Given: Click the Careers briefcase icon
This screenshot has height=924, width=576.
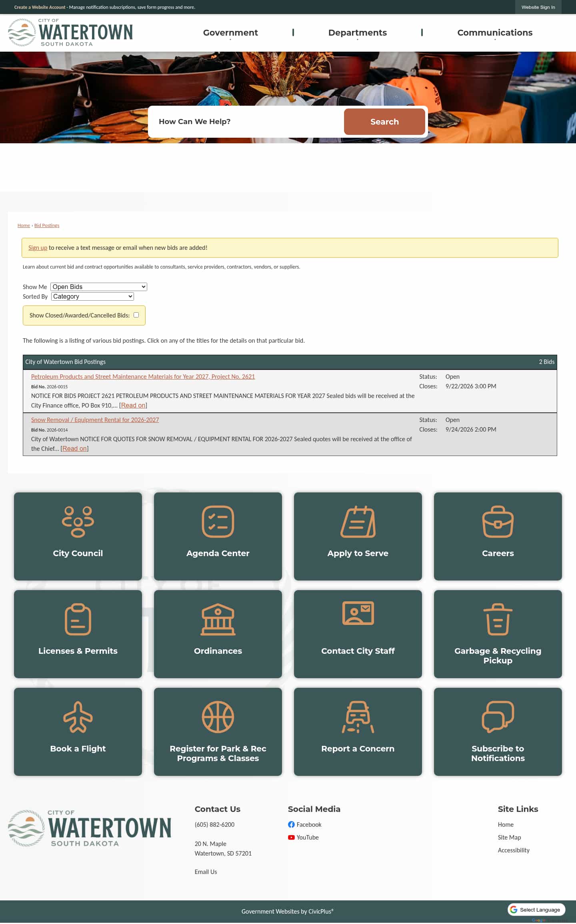Looking at the screenshot, I should coord(498,521).
